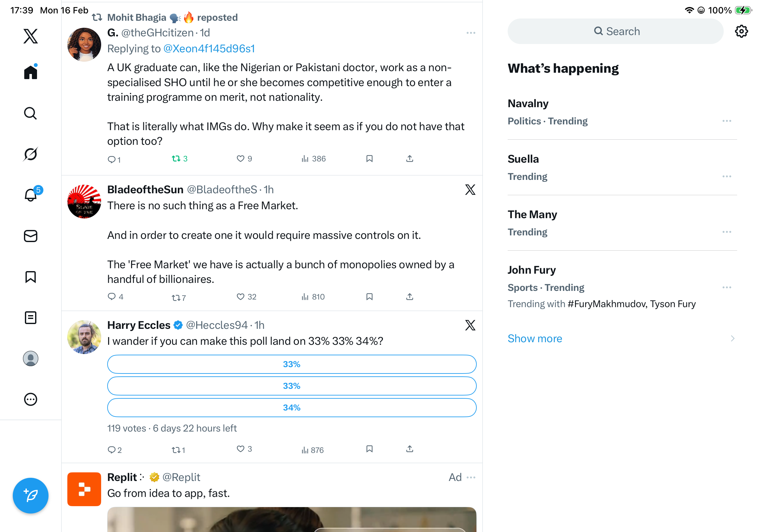Go to Home timeline tab
Screen dimensions: 762x532
(31, 72)
